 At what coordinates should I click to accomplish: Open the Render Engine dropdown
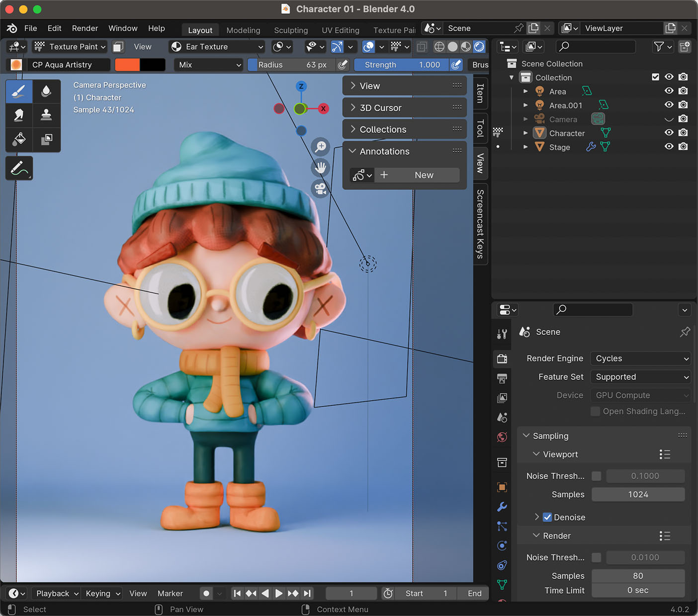(x=640, y=358)
